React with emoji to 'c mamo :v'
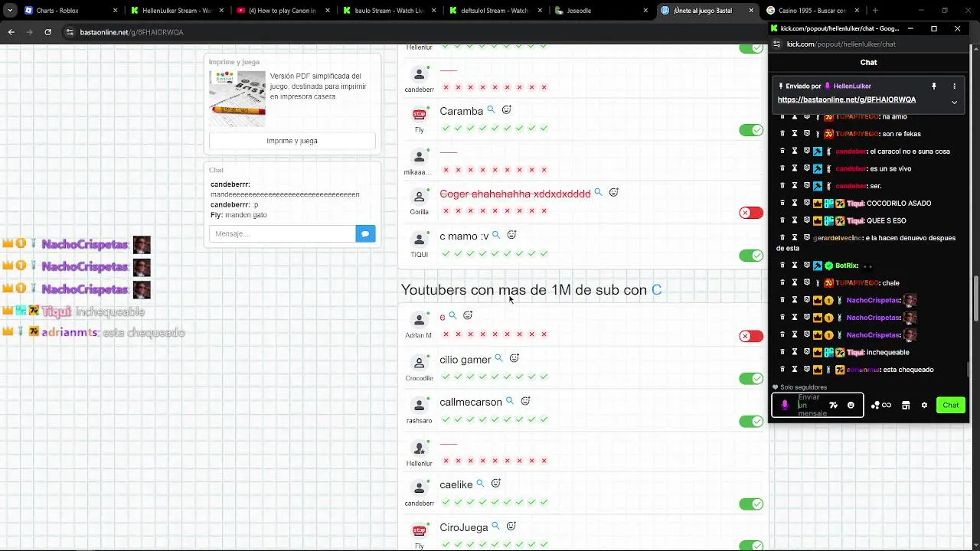The height and width of the screenshot is (551, 980). point(511,236)
